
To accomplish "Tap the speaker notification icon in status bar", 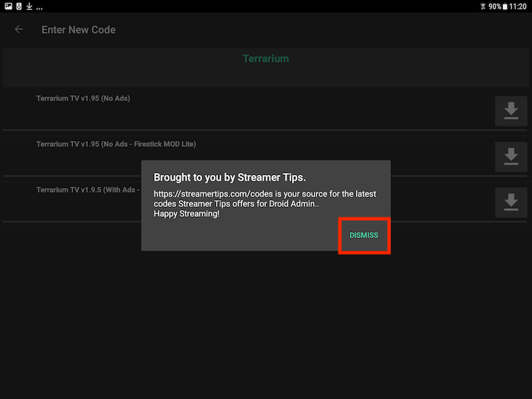I will pyautogui.click(x=19, y=6).
